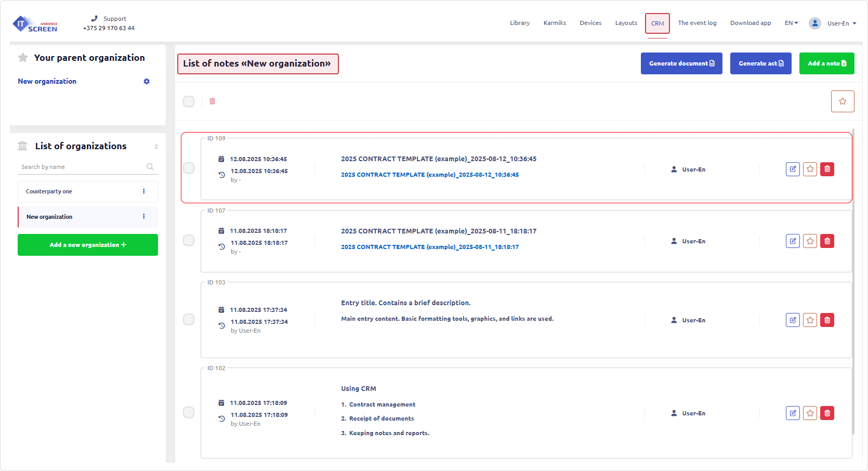Open the three-dot menu for Counterparty one
Screen dimensions: 868x471
point(144,191)
